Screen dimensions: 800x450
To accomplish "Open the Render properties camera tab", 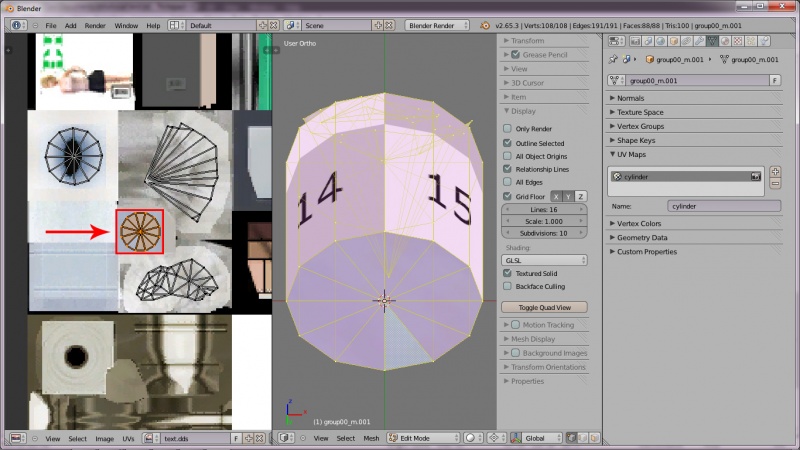I will [x=634, y=41].
